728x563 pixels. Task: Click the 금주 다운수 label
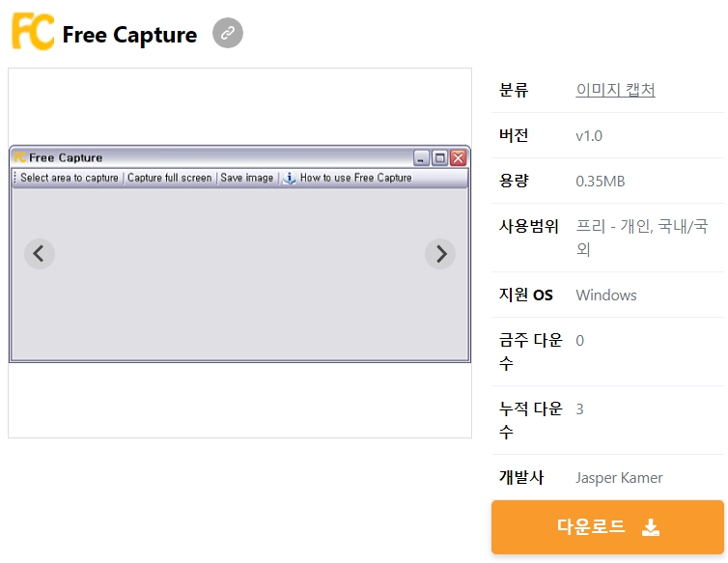coord(531,352)
